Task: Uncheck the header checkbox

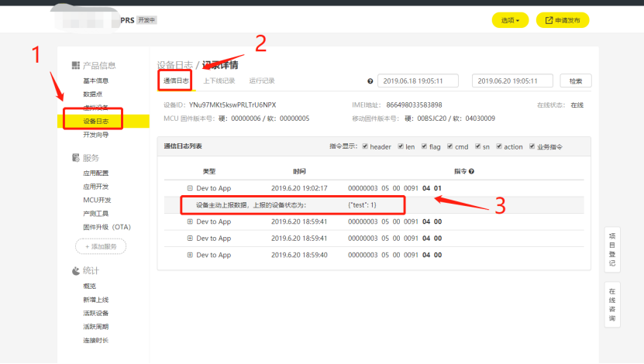Action: [366, 146]
